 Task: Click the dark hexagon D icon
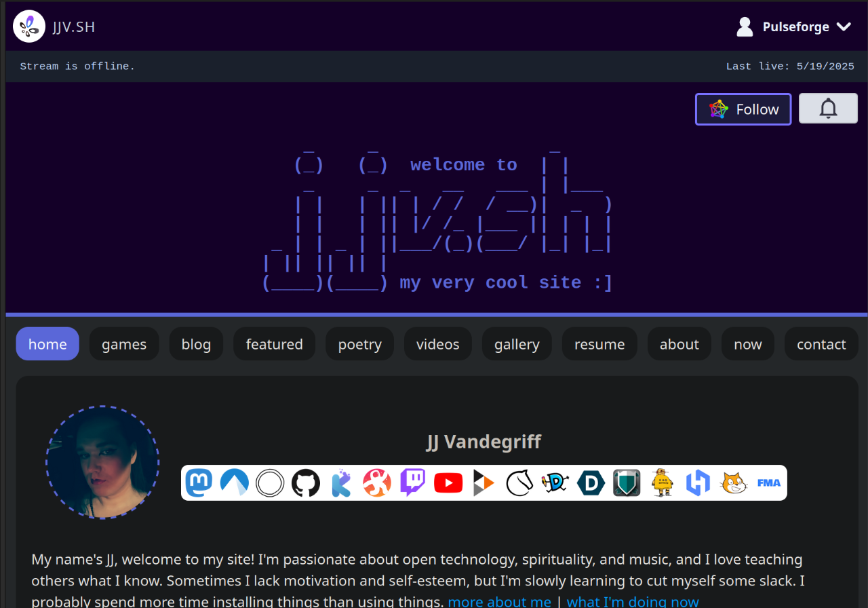click(591, 483)
